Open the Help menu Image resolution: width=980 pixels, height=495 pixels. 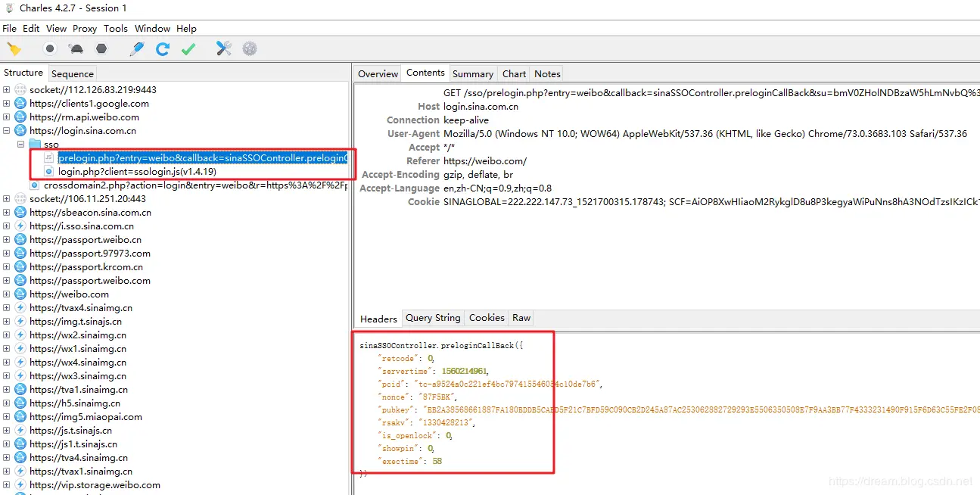pos(186,29)
